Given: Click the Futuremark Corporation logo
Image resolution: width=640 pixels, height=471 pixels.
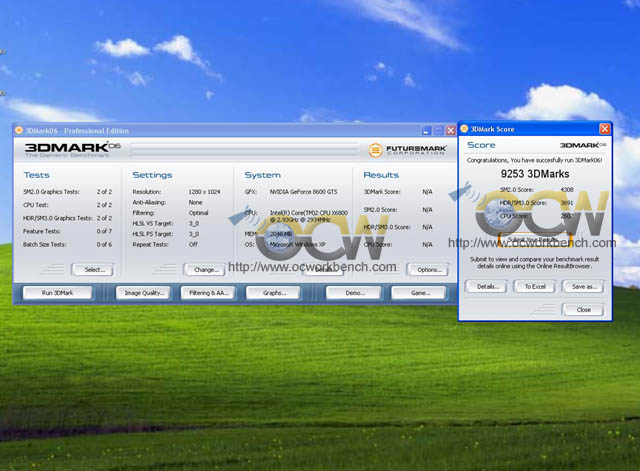Looking at the screenshot, I should click(407, 150).
